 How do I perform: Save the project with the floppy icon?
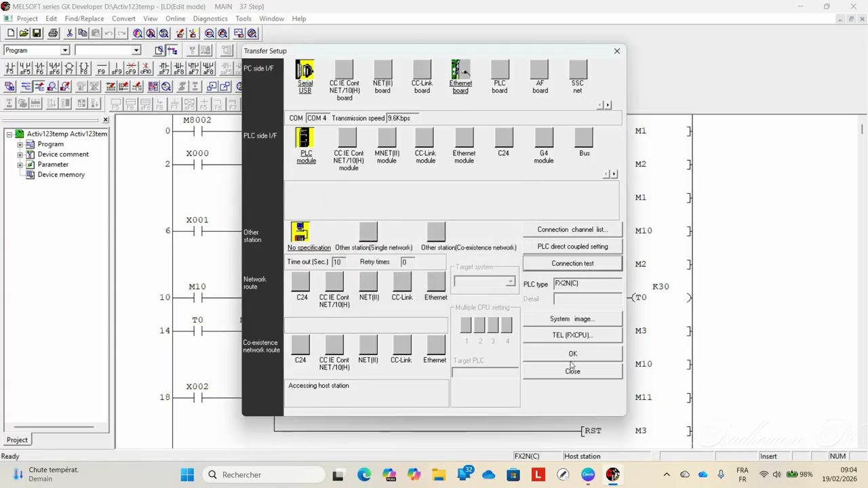37,33
